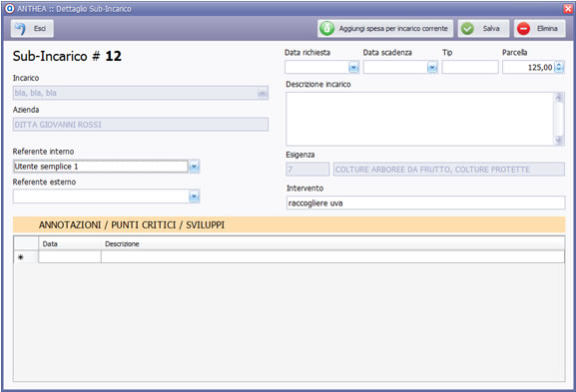Viewport: 576px width, 392px height.
Task: Add expense via Aggiungi spesa per incarico corrente
Action: coord(385,29)
